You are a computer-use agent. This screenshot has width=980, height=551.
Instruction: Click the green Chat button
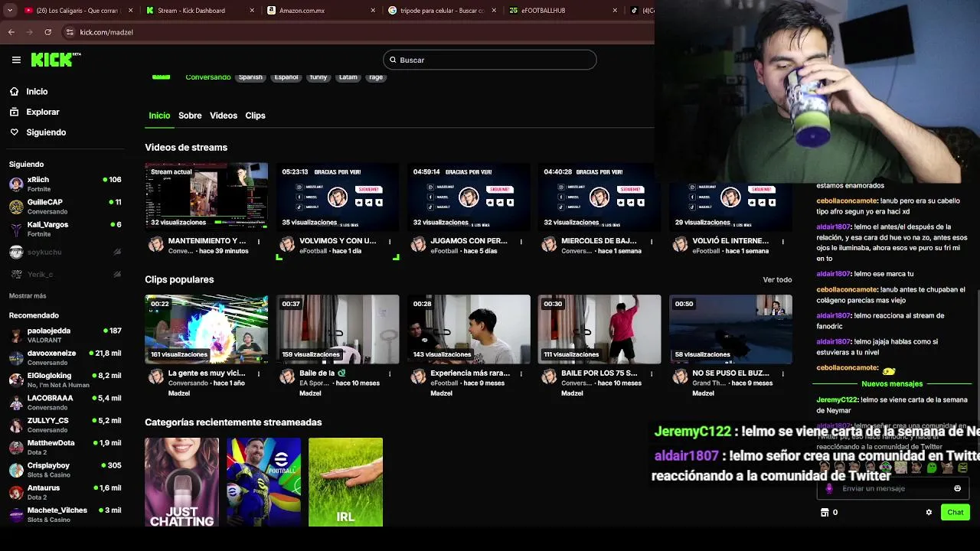click(x=955, y=513)
